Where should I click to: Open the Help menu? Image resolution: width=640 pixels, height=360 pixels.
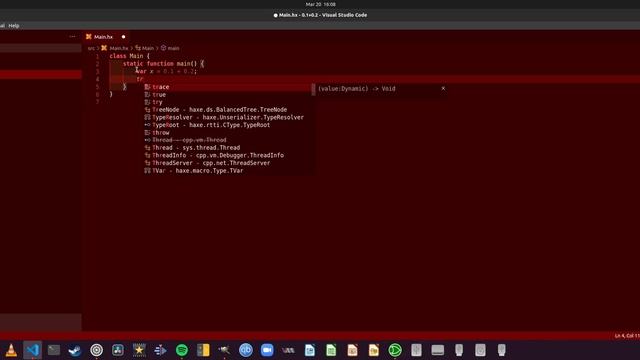point(14,26)
